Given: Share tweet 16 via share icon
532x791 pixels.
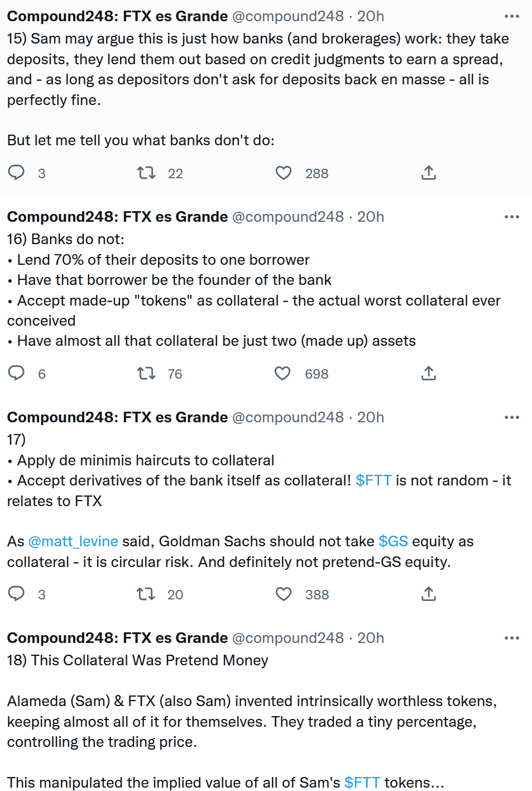Looking at the screenshot, I should (x=428, y=373).
